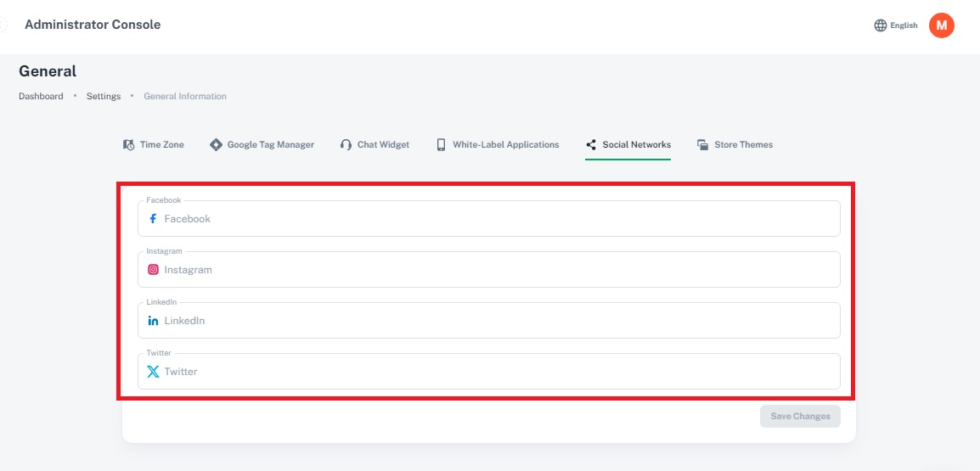The image size is (980, 471).
Task: Click the Facebook logo icon in the field
Action: (x=153, y=219)
